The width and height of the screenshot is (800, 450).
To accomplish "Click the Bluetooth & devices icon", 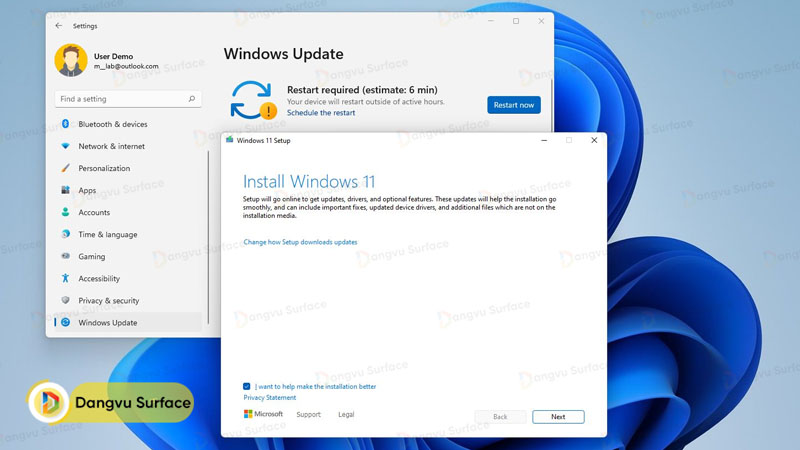I will click(66, 124).
